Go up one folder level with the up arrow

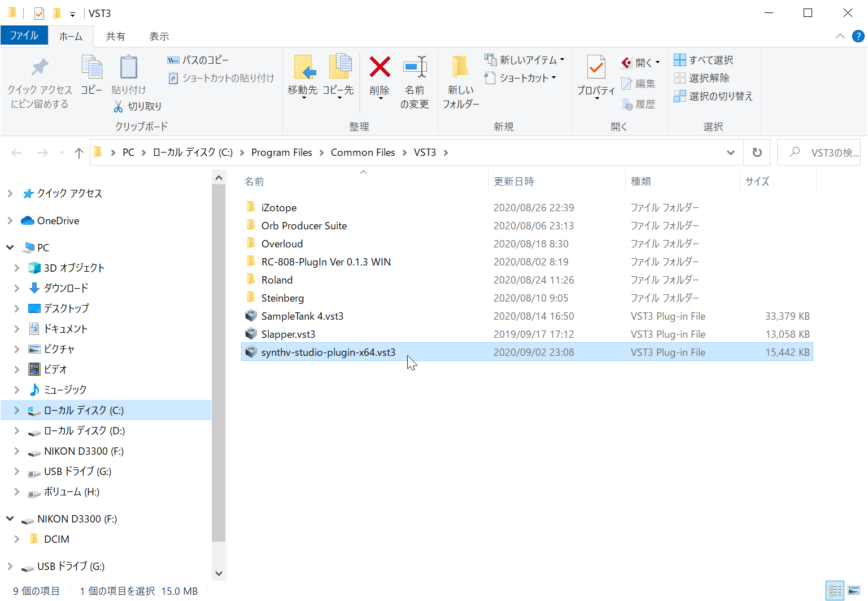pos(79,153)
